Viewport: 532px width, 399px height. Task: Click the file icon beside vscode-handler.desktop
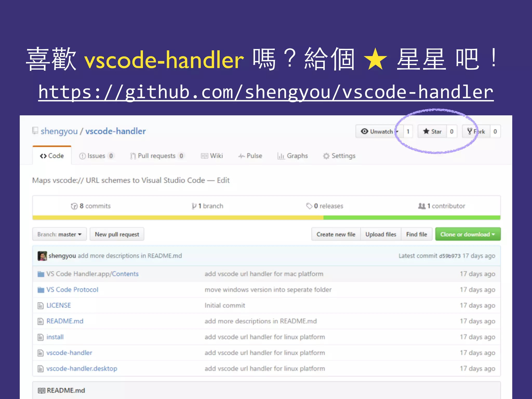41,369
